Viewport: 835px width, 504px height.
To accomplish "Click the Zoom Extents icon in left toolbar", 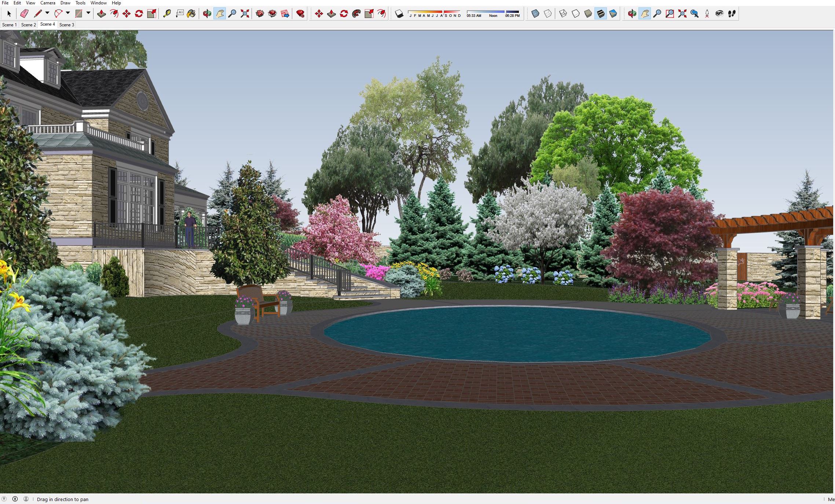I will tap(245, 14).
